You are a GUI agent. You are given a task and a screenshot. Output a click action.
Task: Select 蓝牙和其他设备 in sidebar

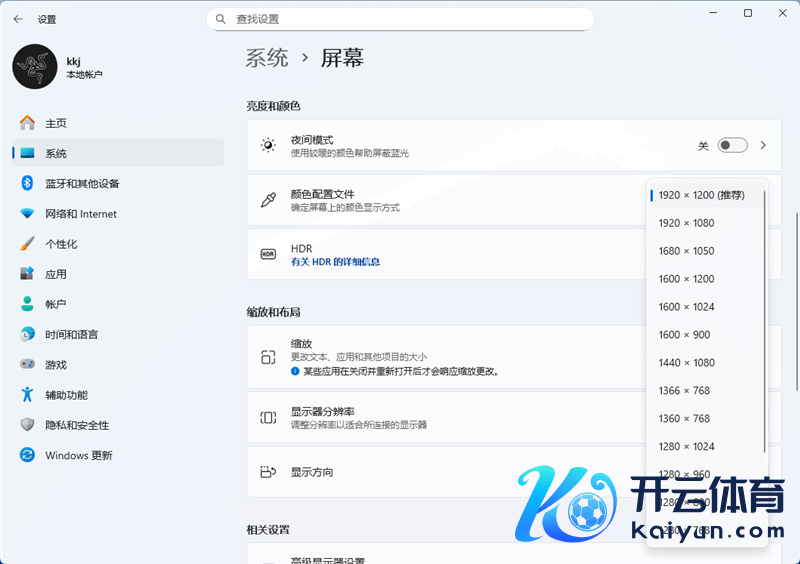click(x=82, y=183)
